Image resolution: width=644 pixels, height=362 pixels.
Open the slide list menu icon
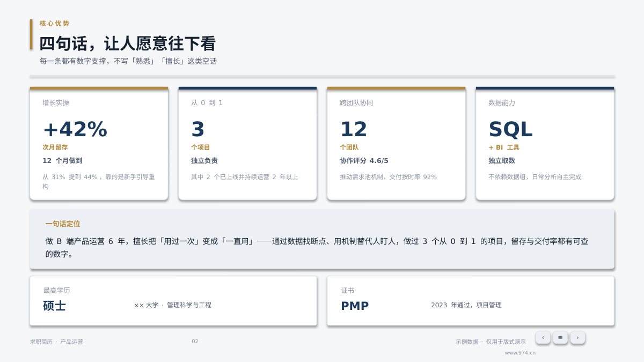[560, 337]
